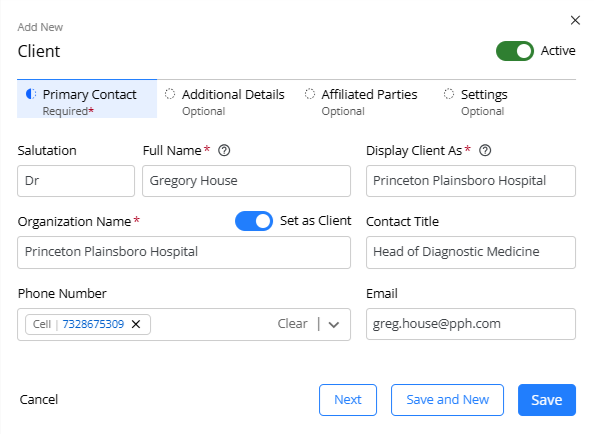Cancel adding the new client
This screenshot has height=434, width=594.
tap(39, 400)
